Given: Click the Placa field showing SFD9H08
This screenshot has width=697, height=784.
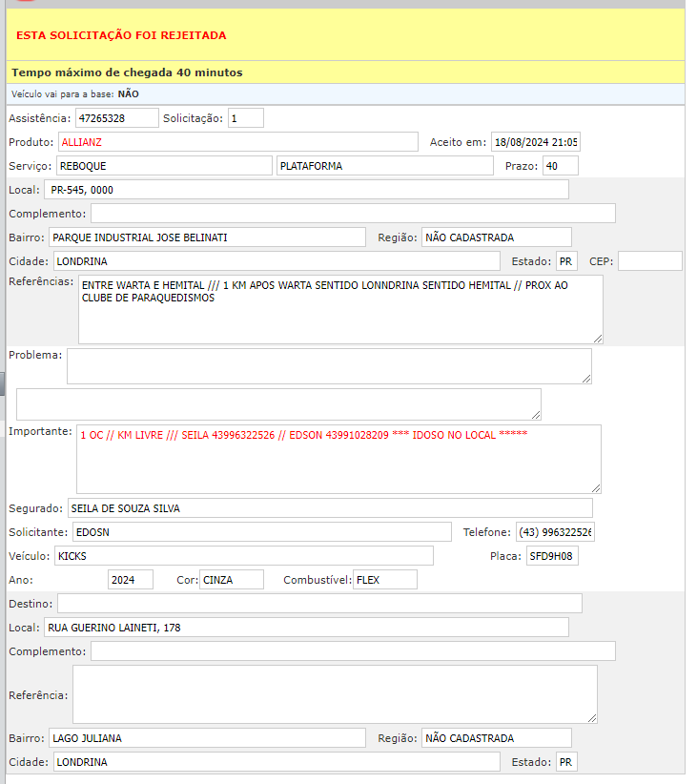Looking at the screenshot, I should [552, 556].
